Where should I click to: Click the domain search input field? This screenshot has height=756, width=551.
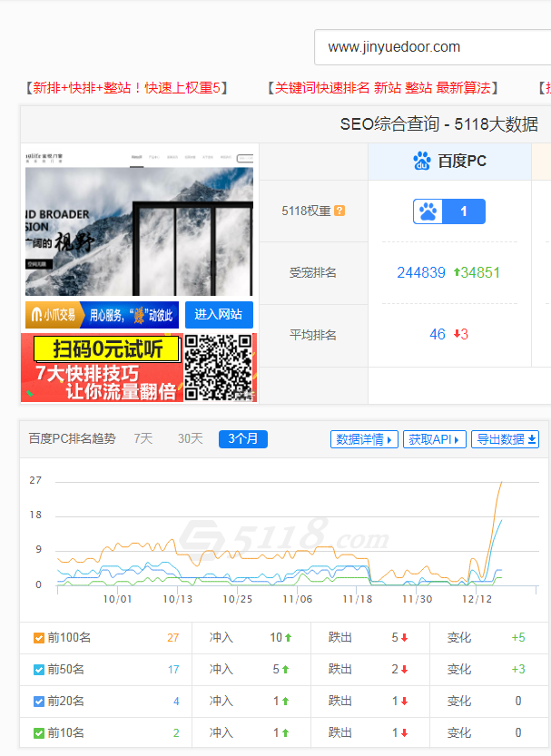click(x=432, y=47)
